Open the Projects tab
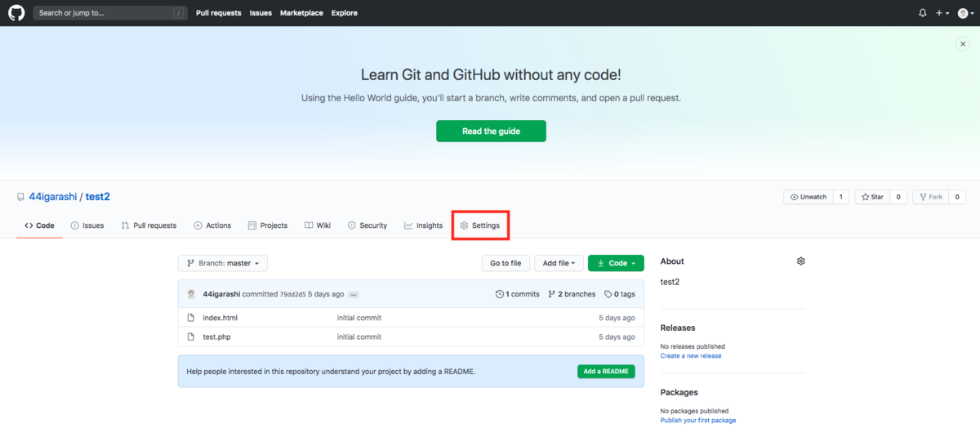Viewport: 980px width, 437px height. [268, 225]
